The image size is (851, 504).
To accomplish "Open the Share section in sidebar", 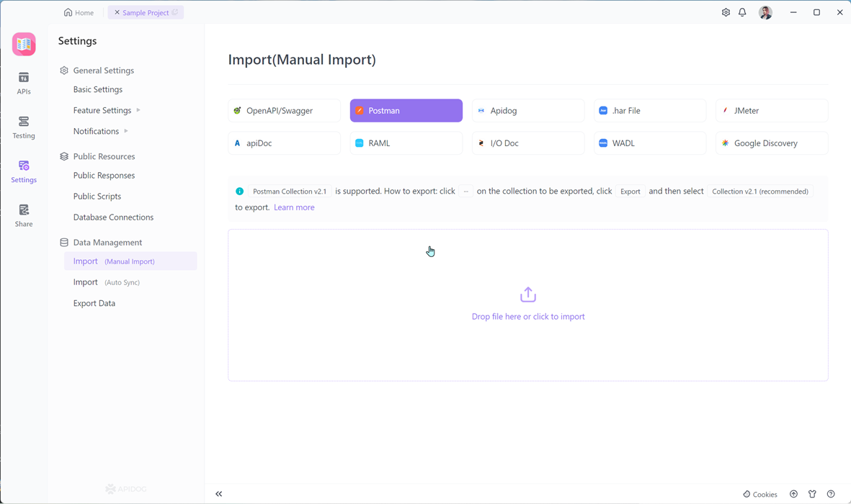I will click(x=23, y=216).
